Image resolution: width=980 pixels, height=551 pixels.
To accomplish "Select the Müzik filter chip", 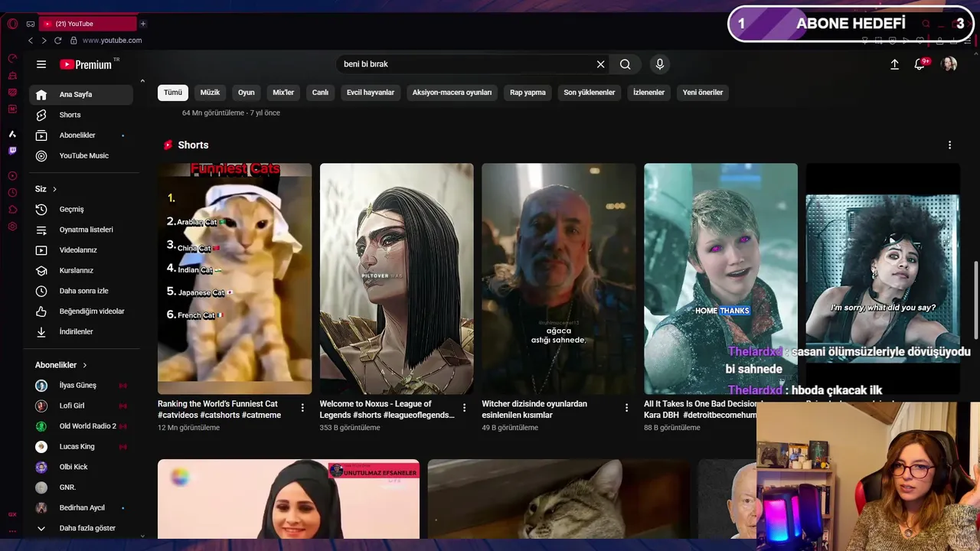I will [210, 93].
